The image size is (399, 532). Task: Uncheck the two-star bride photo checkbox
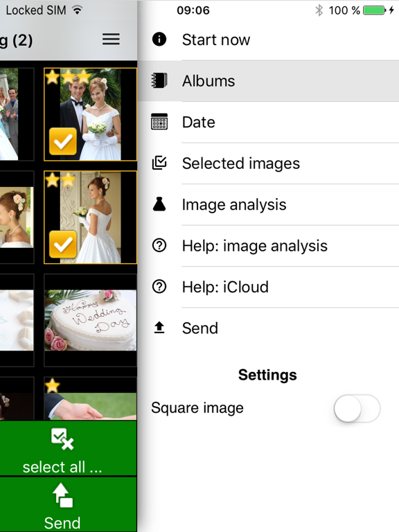tap(63, 245)
